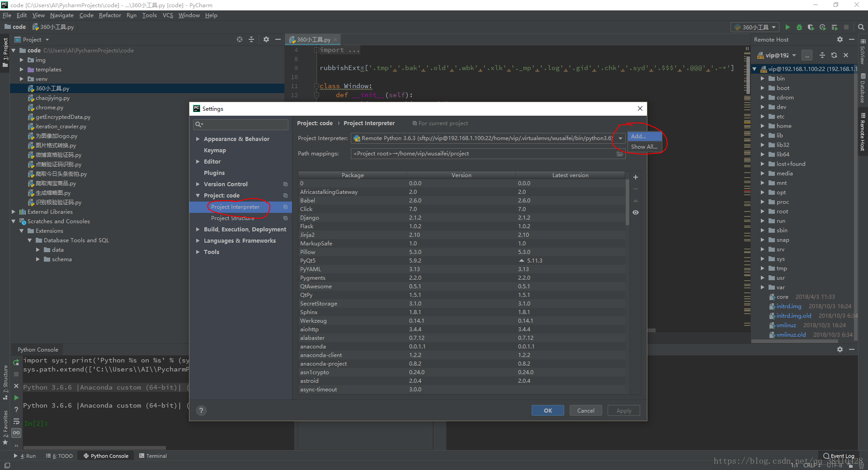
Task: Switch to the Terminal tab
Action: (x=153, y=456)
